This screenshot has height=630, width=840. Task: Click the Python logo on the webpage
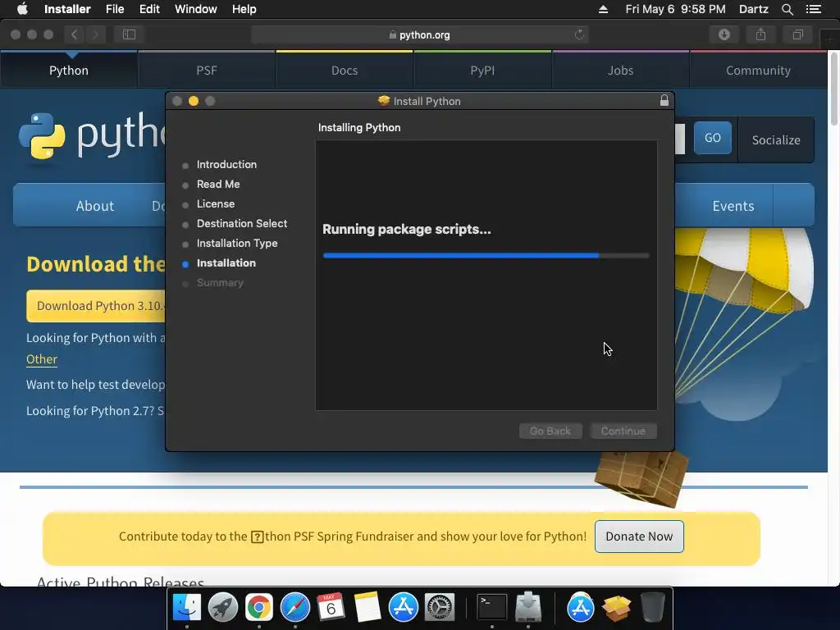tap(92, 135)
